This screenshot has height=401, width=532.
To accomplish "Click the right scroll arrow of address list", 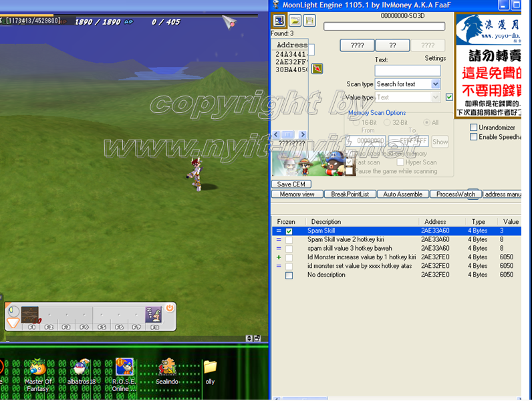I will pos(303,134).
